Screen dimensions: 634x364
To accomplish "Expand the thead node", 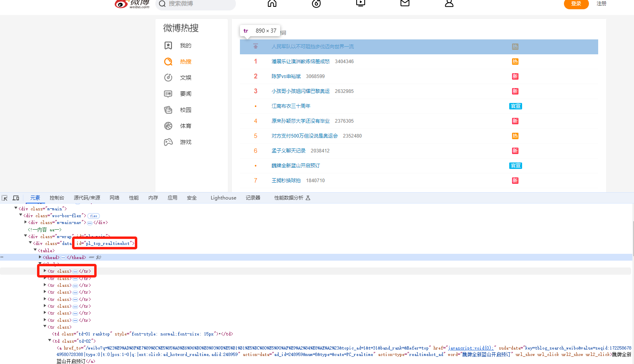I will pyautogui.click(x=40, y=257).
